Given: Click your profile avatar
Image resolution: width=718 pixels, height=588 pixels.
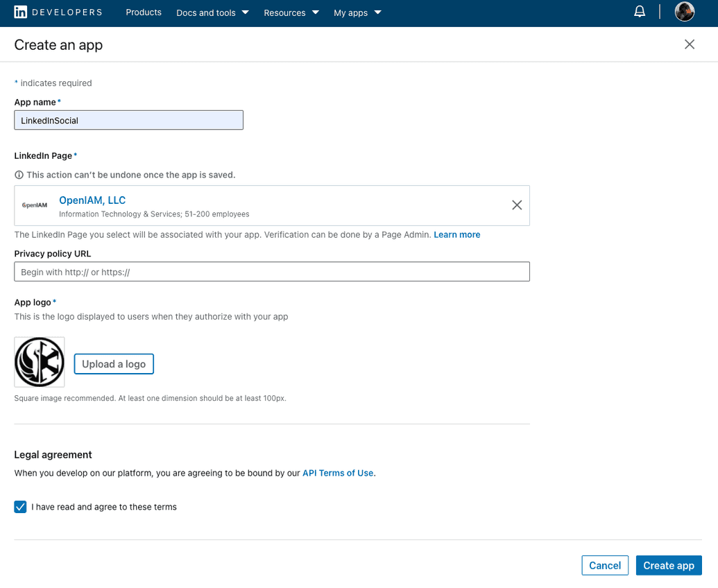Looking at the screenshot, I should click(x=684, y=11).
